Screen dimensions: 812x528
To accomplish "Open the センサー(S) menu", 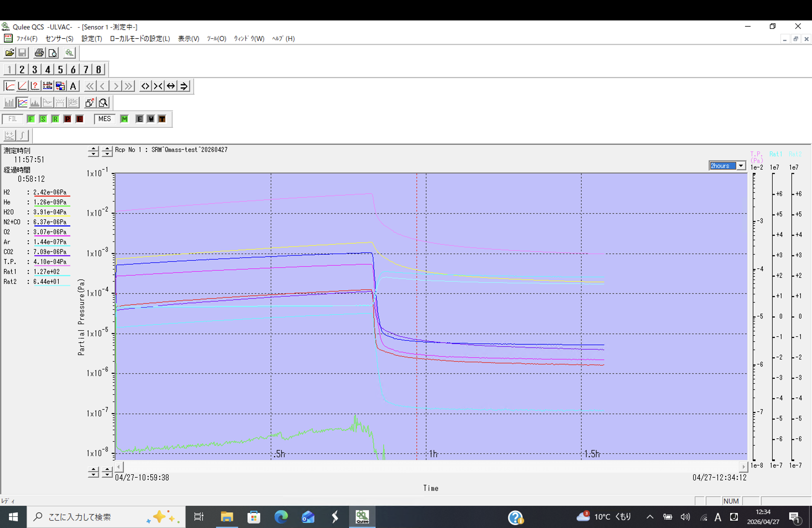I will [x=59, y=39].
